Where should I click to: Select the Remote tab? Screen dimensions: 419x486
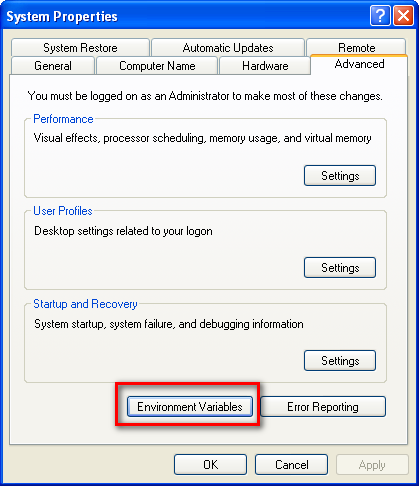tap(356, 47)
